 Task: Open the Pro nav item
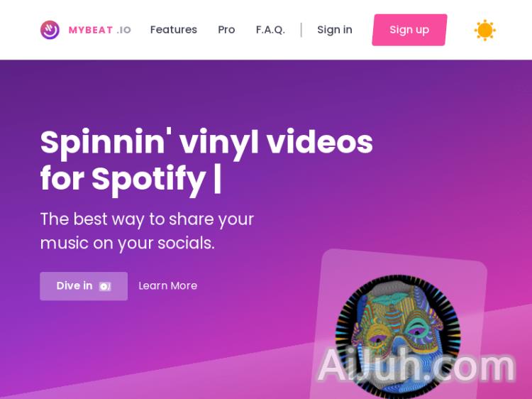coord(226,30)
